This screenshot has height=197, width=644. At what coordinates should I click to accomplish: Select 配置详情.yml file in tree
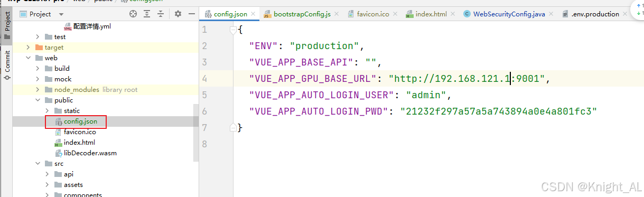coord(88,26)
